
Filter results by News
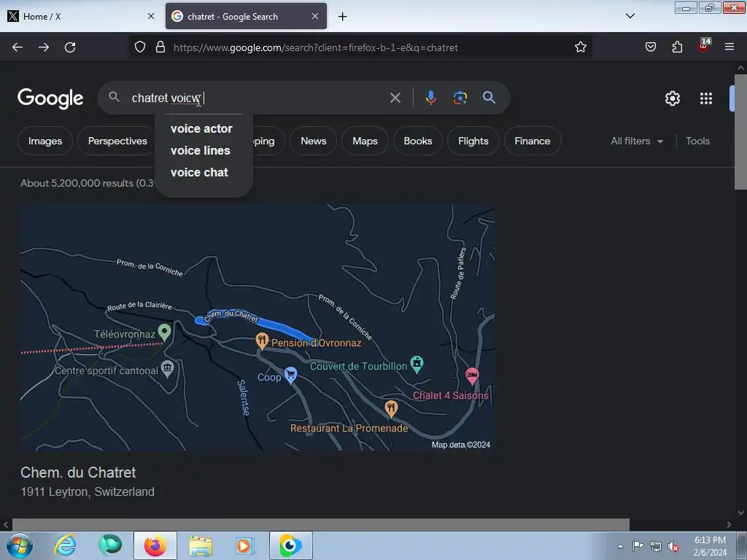tap(314, 141)
